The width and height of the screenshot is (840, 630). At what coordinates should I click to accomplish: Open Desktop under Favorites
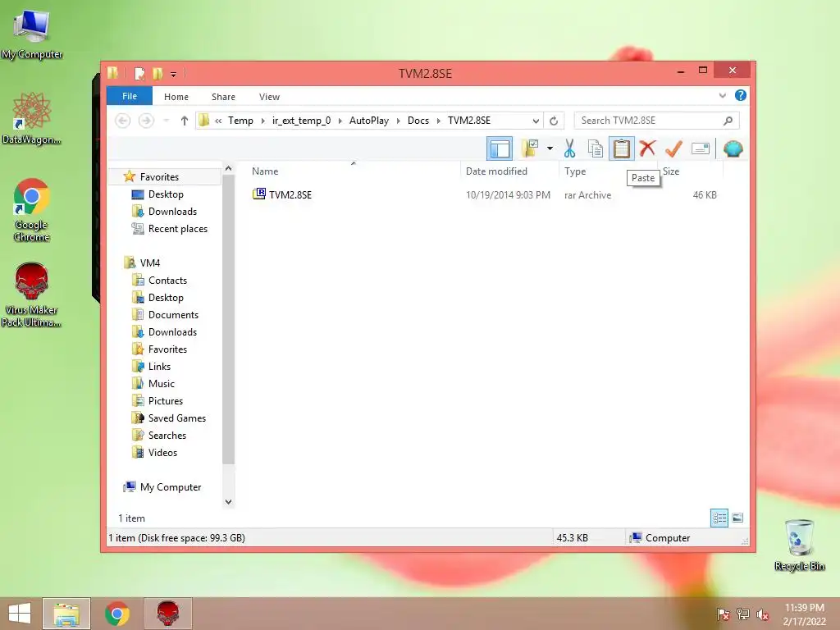pos(166,194)
